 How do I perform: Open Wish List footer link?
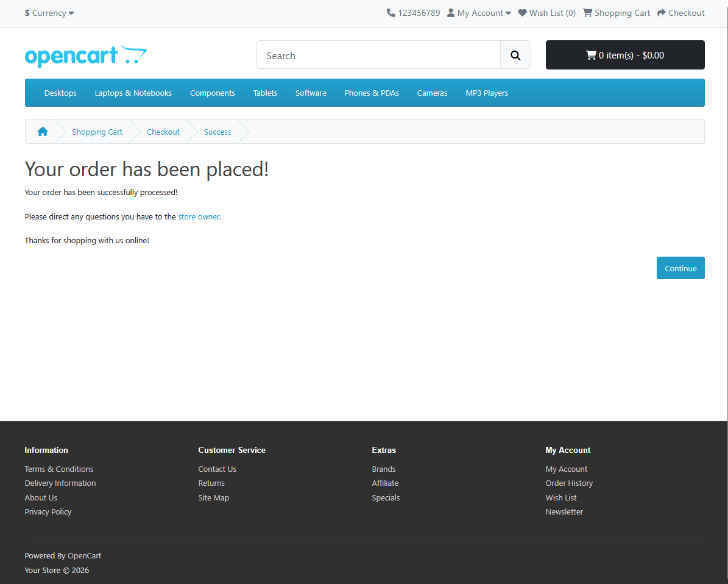(561, 497)
